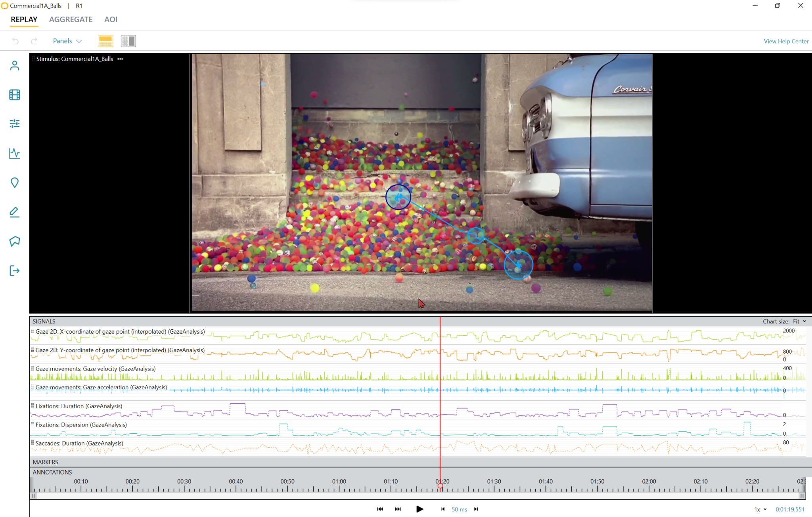812x517 pixels.
Task: Switch to the AOI tab
Action: (x=111, y=19)
